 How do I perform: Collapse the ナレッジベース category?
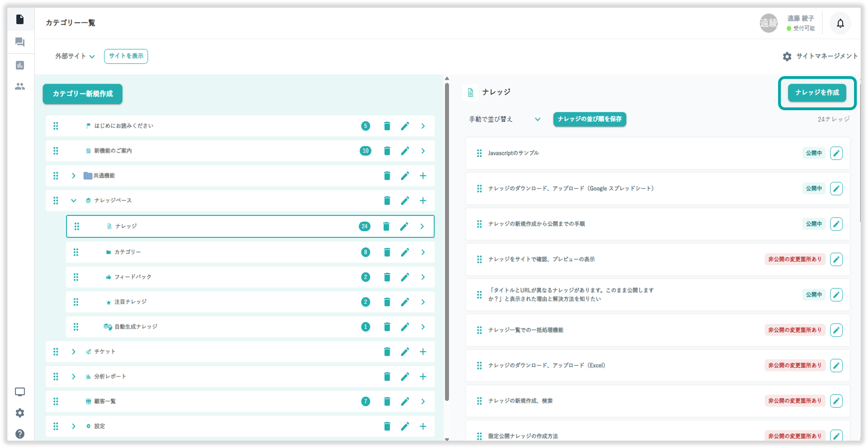tap(73, 201)
